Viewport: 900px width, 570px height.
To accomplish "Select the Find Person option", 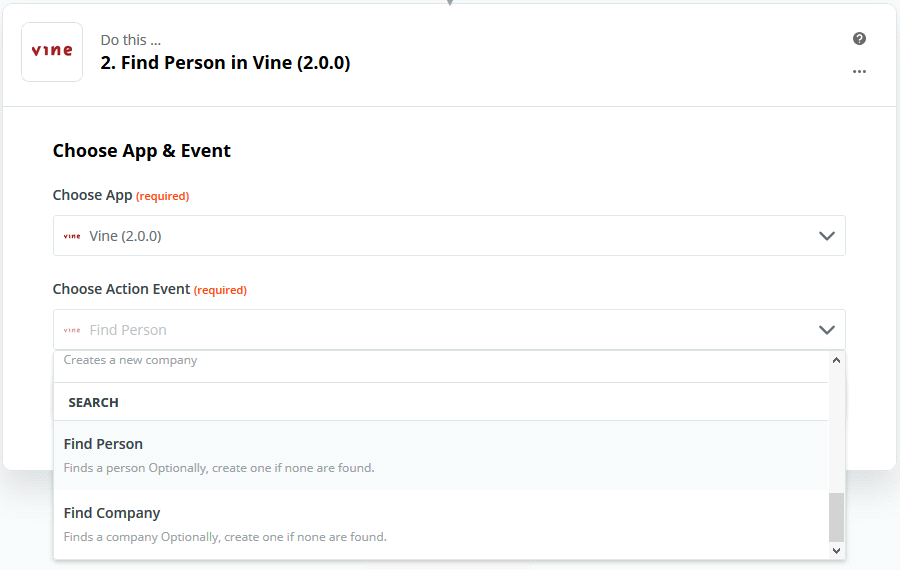I will coord(441,455).
